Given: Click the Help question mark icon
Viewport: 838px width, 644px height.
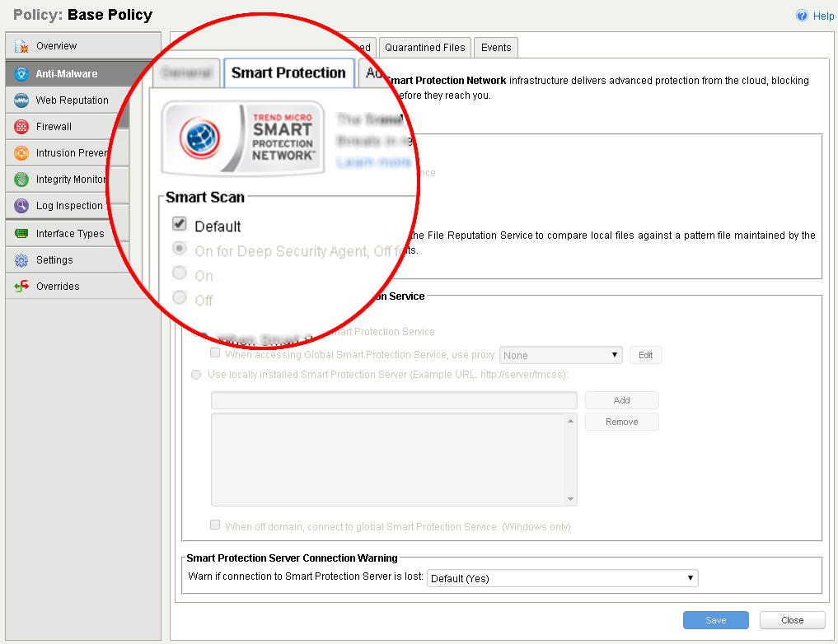Looking at the screenshot, I should 802,16.
